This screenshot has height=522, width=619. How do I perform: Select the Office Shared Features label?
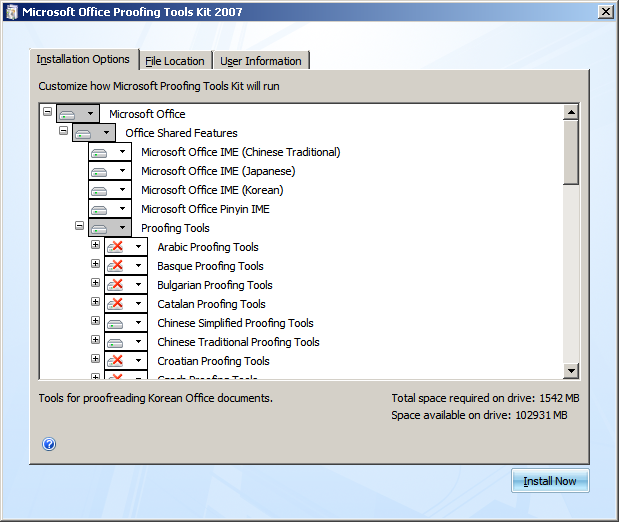tap(181, 133)
